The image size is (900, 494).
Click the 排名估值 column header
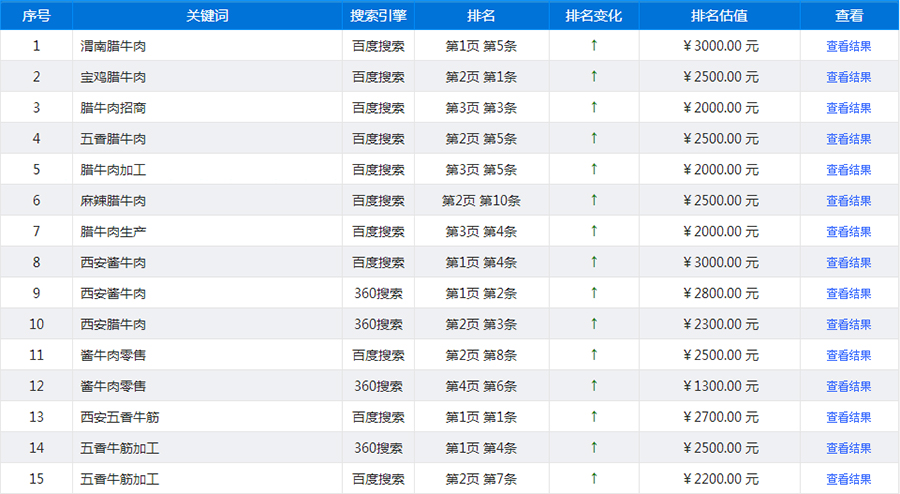coord(720,15)
